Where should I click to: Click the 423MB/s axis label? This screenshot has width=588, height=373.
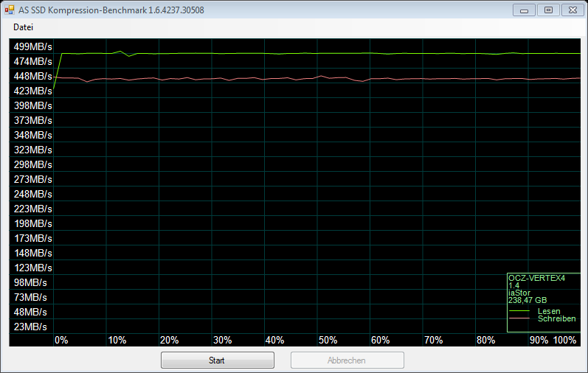33,91
